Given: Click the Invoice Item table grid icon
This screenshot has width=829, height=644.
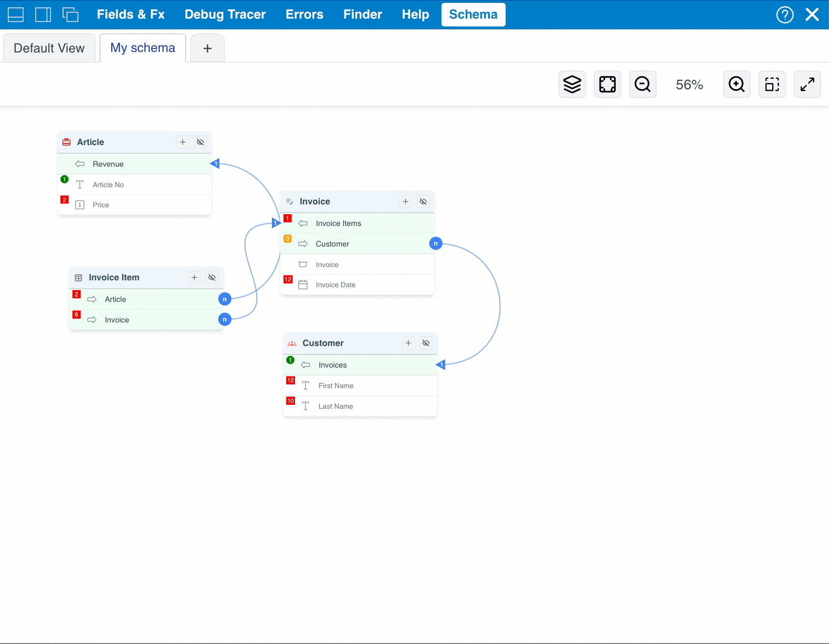Looking at the screenshot, I should 78,278.
